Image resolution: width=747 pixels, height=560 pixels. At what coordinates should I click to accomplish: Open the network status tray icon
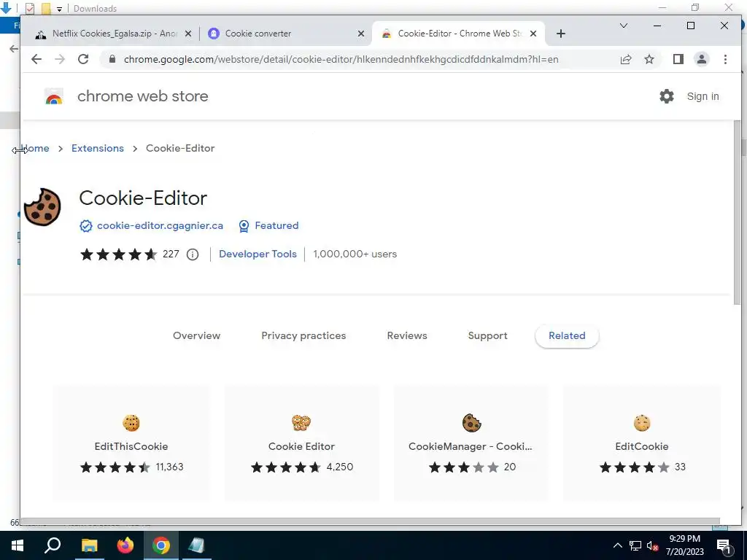pyautogui.click(x=635, y=545)
